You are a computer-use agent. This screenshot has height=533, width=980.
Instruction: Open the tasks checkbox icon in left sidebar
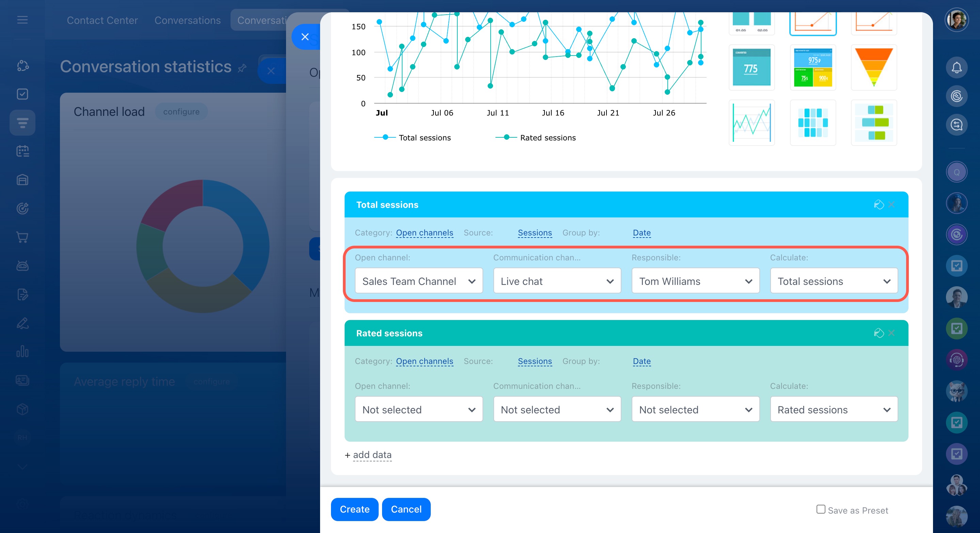(22, 94)
